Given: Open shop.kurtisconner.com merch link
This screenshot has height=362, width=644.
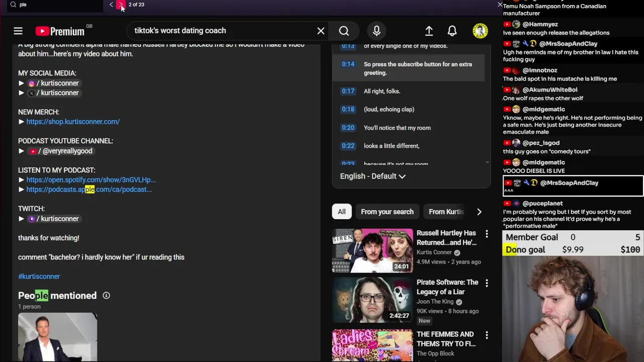Looking at the screenshot, I should pyautogui.click(x=73, y=122).
